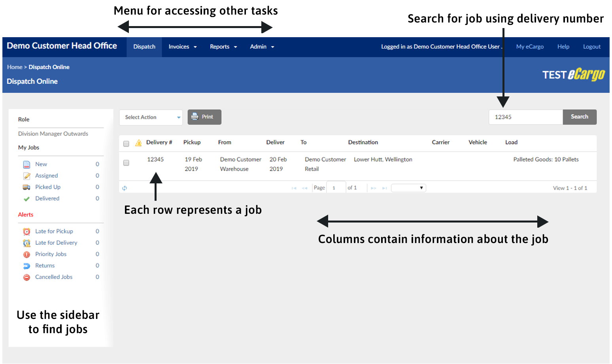The image size is (612, 364).
Task: Switch to the Dispatch tab
Action: 144,47
